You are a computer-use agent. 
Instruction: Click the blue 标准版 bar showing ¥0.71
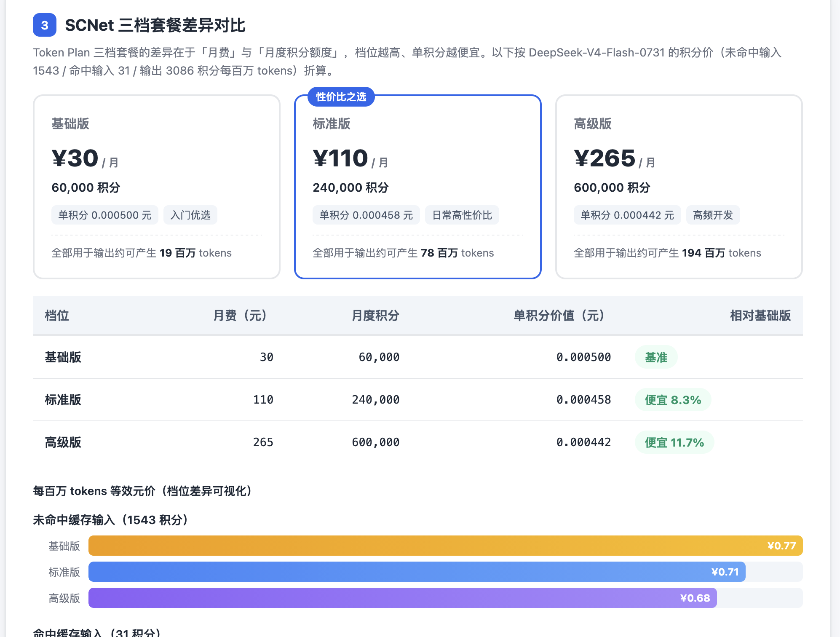click(417, 572)
